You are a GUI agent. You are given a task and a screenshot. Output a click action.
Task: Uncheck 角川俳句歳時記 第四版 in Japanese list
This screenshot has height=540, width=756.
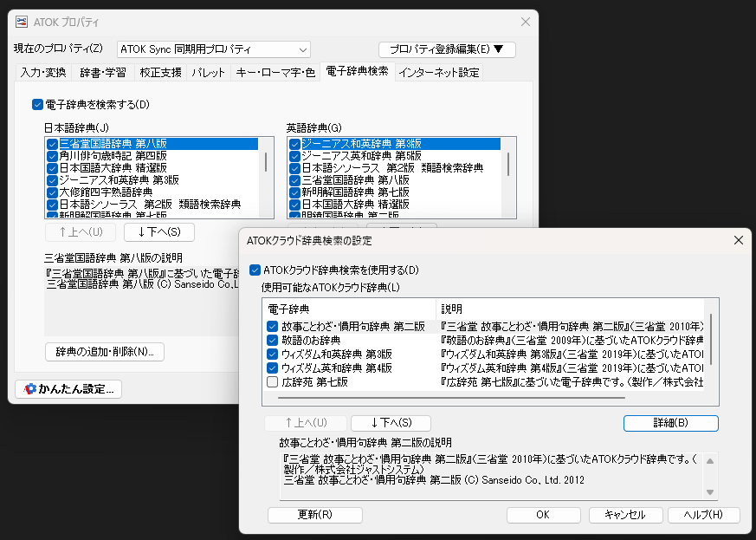pos(53,156)
